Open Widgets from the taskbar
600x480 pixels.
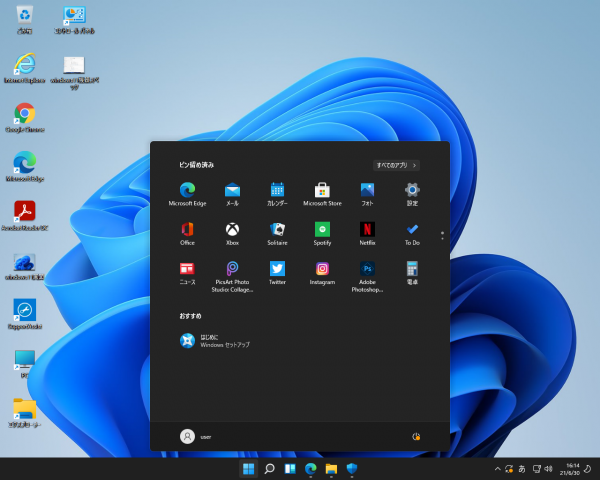290,469
